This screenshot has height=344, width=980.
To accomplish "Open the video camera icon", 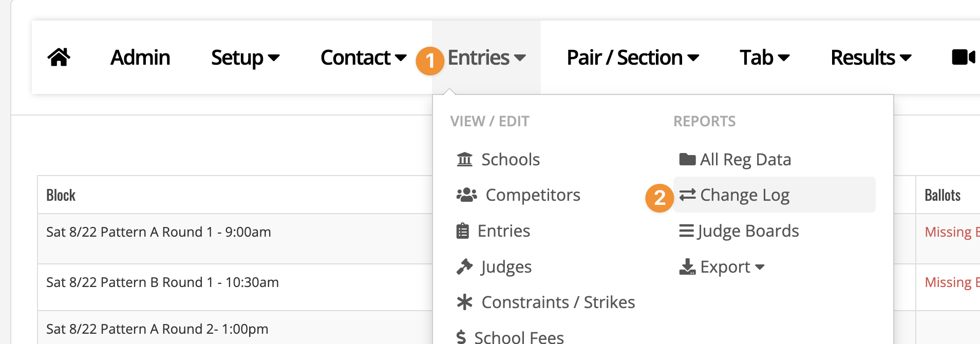I will coord(964,57).
